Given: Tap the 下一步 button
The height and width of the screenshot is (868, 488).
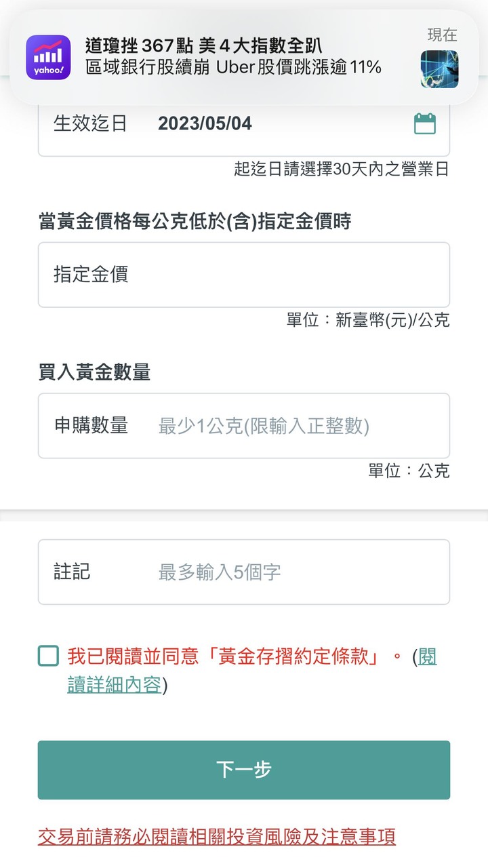Looking at the screenshot, I should click(x=244, y=770).
